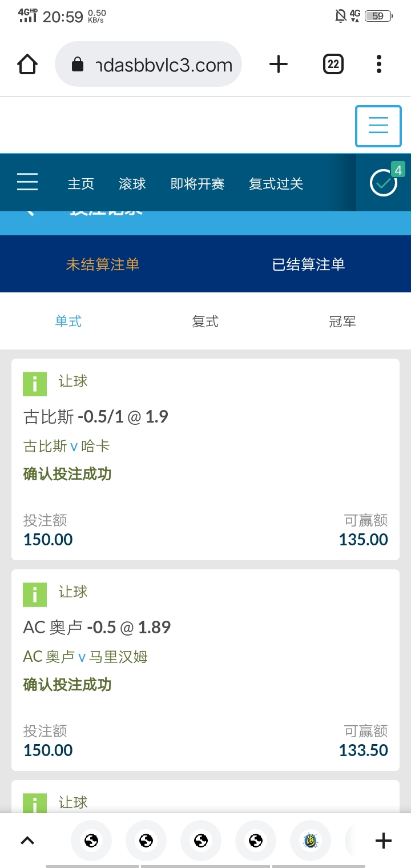Go to 主页 in navigation bar
This screenshot has width=411, height=868.
tap(81, 183)
